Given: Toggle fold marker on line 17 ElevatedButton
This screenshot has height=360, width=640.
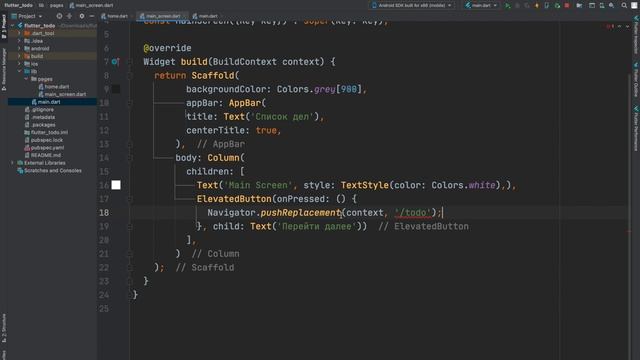Looking at the screenshot, I should pos(130,199).
